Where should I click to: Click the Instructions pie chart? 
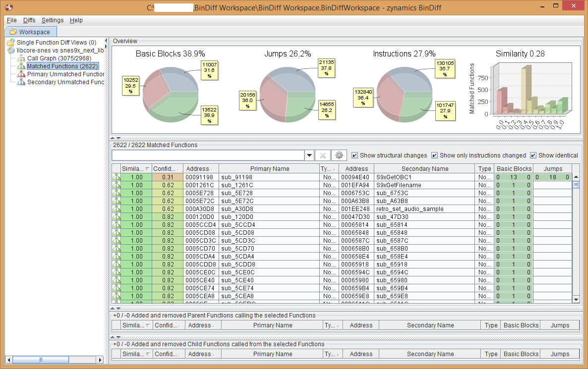[x=405, y=95]
